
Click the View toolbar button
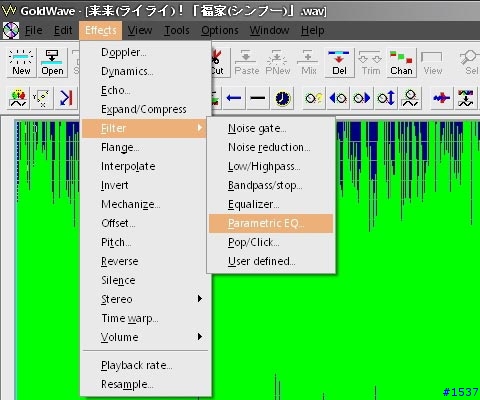(x=433, y=63)
